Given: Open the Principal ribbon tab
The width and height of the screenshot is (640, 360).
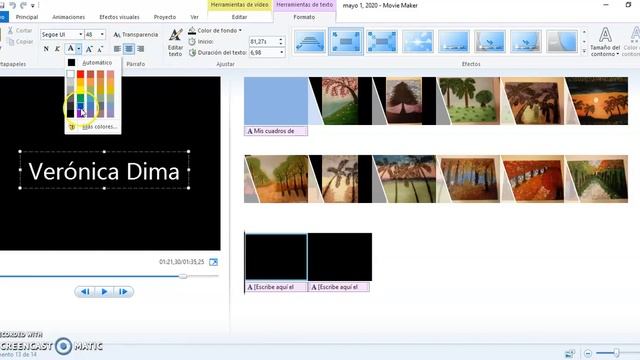Looking at the screenshot, I should pyautogui.click(x=27, y=17).
